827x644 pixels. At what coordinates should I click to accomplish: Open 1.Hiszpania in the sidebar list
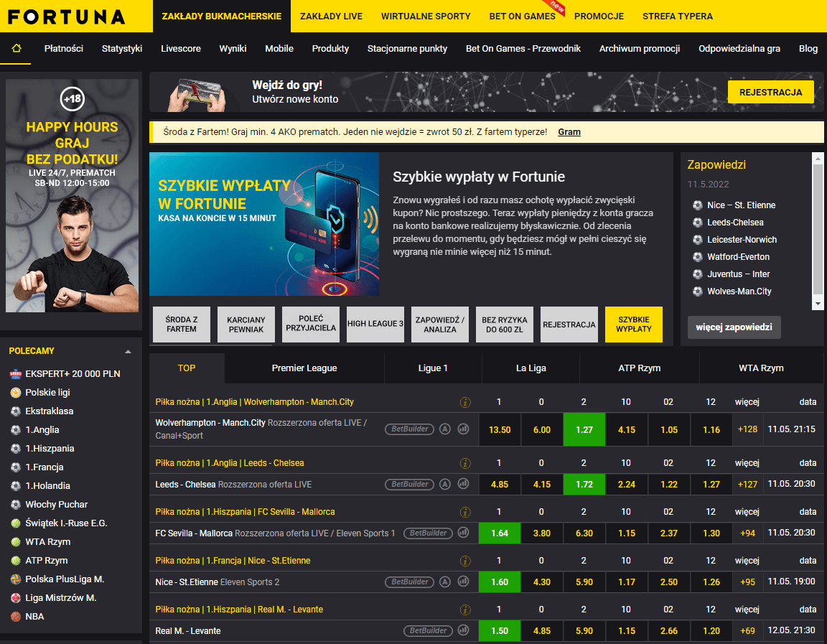click(50, 448)
